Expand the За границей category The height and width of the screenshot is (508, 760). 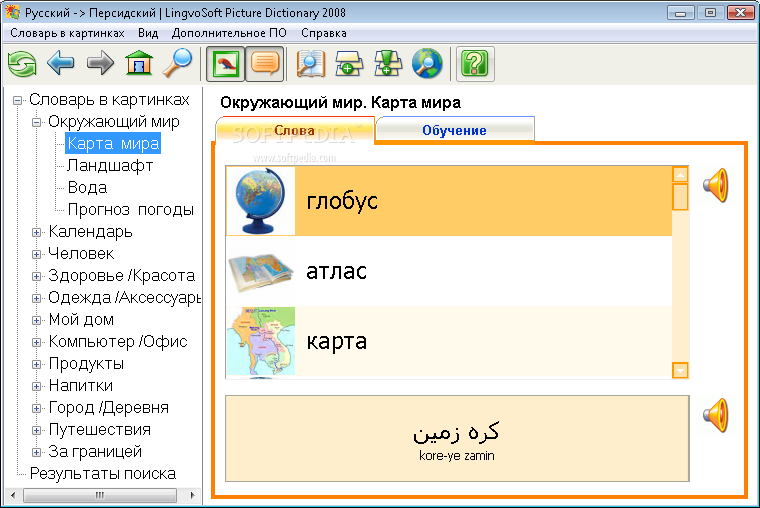36,452
